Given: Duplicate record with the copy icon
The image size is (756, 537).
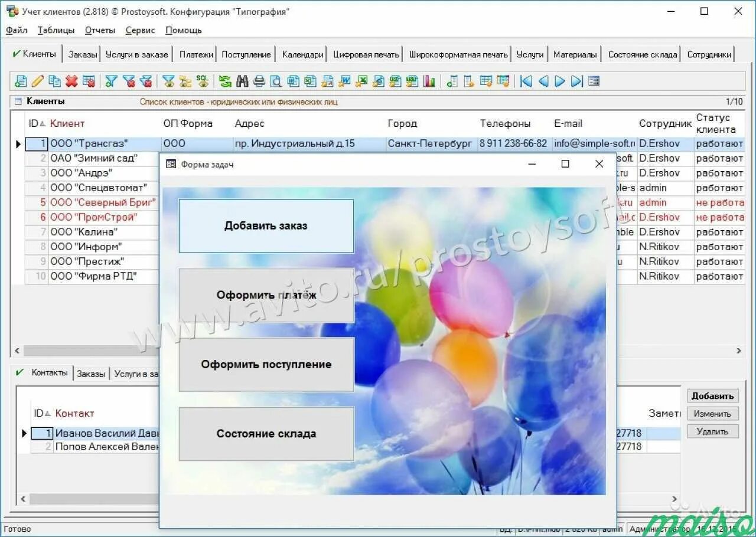Looking at the screenshot, I should click(x=55, y=81).
